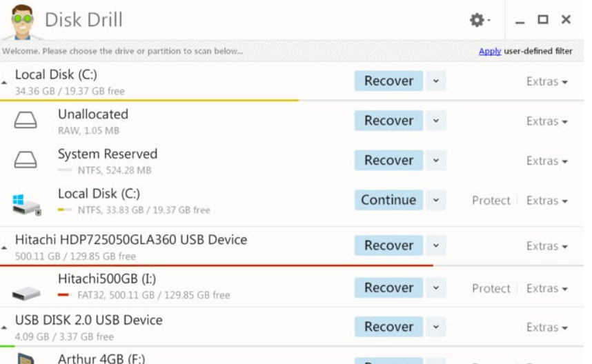Collapse the Local Disk (C:) group
The image size is (592, 364).
tap(5, 83)
